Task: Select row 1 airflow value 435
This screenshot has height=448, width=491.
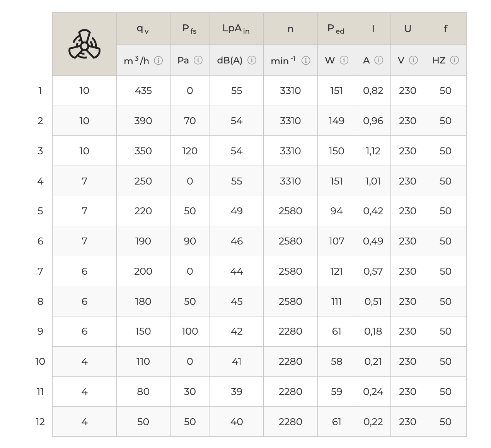Action: pos(143,91)
